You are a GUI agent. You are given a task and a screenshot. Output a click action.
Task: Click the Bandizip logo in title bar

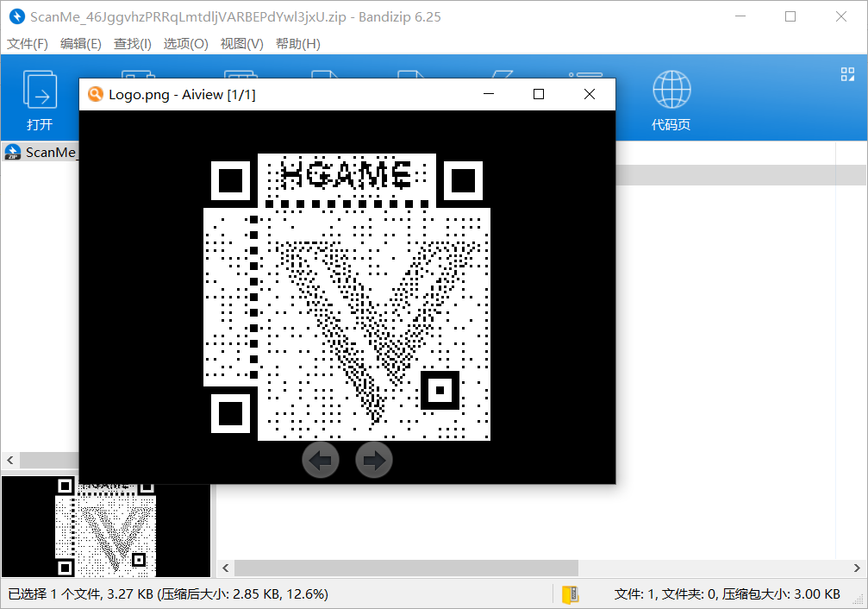click(16, 16)
